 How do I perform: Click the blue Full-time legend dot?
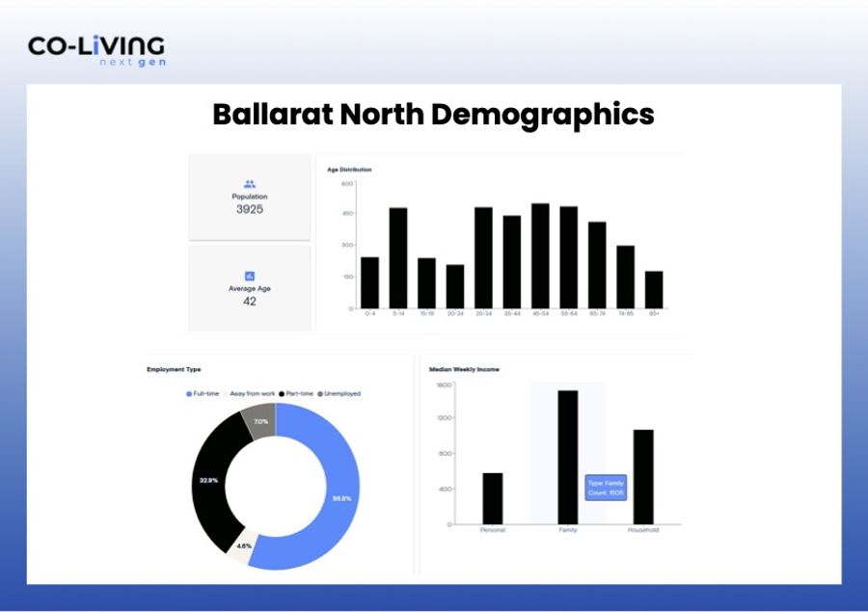tap(189, 394)
